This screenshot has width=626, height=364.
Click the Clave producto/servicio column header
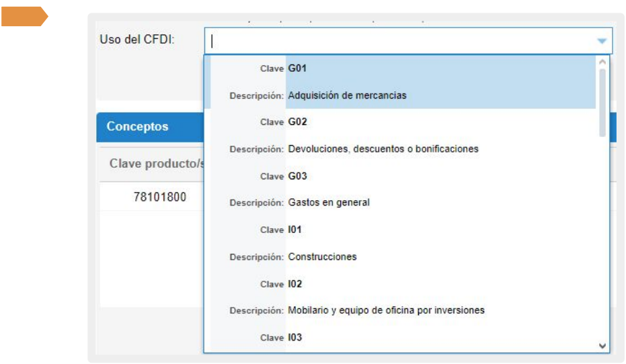pyautogui.click(x=156, y=164)
